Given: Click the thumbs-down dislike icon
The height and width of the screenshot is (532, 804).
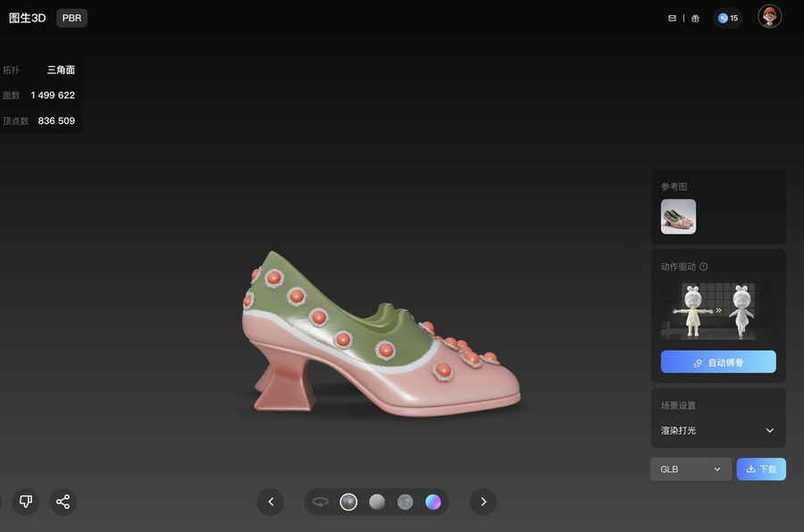Looking at the screenshot, I should (25, 502).
